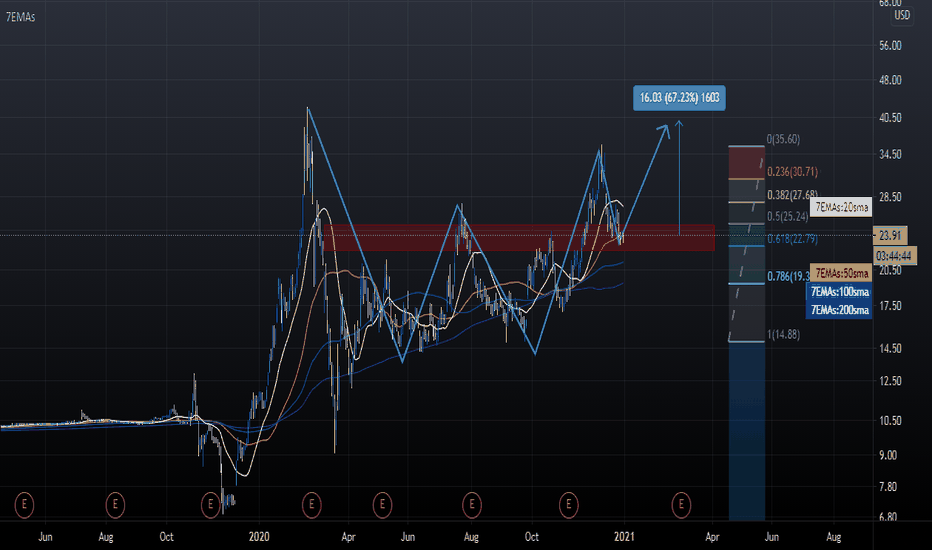Image resolution: width=932 pixels, height=550 pixels.
Task: Select the 7EMAs:200sma indicator label
Action: (x=839, y=310)
